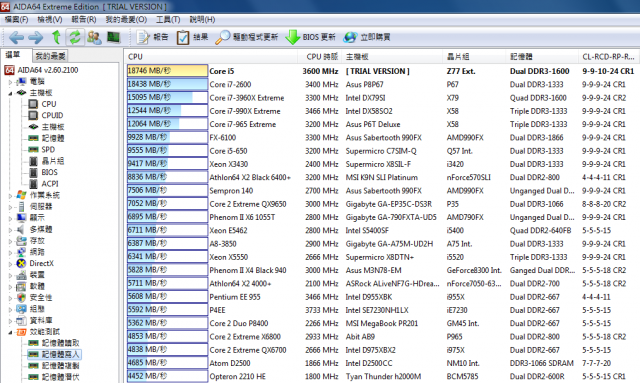
Task: Select the 軟體 tree item icon
Action: [x=21, y=286]
